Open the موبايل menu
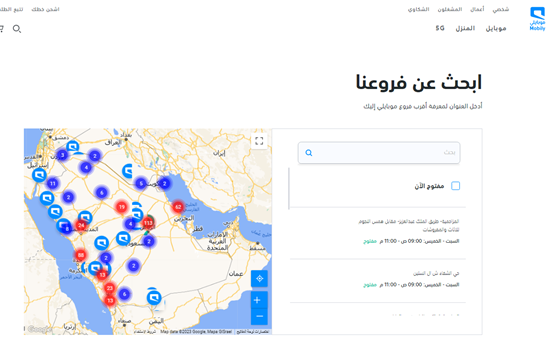The width and height of the screenshot is (553, 362). pyautogui.click(x=496, y=28)
